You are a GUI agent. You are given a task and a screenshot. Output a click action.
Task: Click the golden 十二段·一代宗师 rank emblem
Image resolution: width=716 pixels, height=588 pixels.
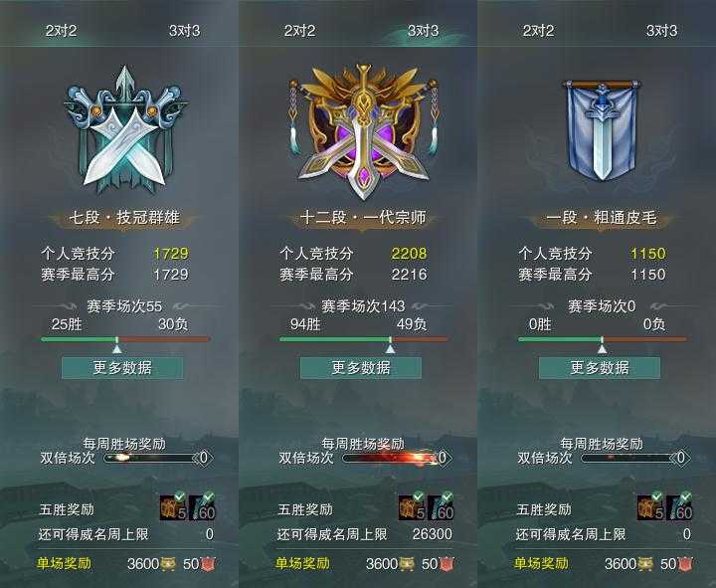364,132
